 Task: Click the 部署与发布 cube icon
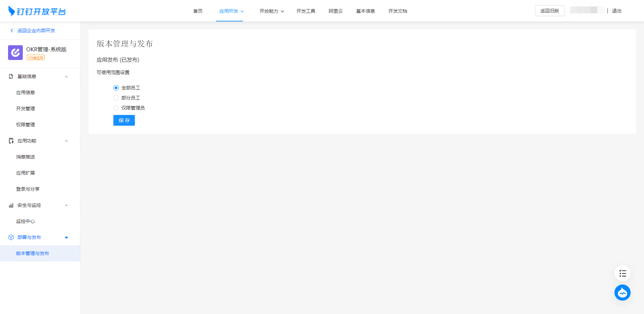pos(11,237)
